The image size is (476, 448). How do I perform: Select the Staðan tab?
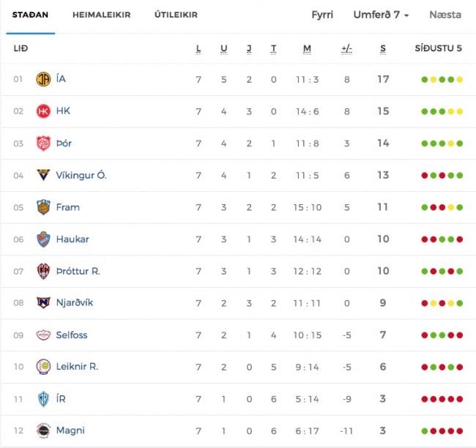(30, 15)
